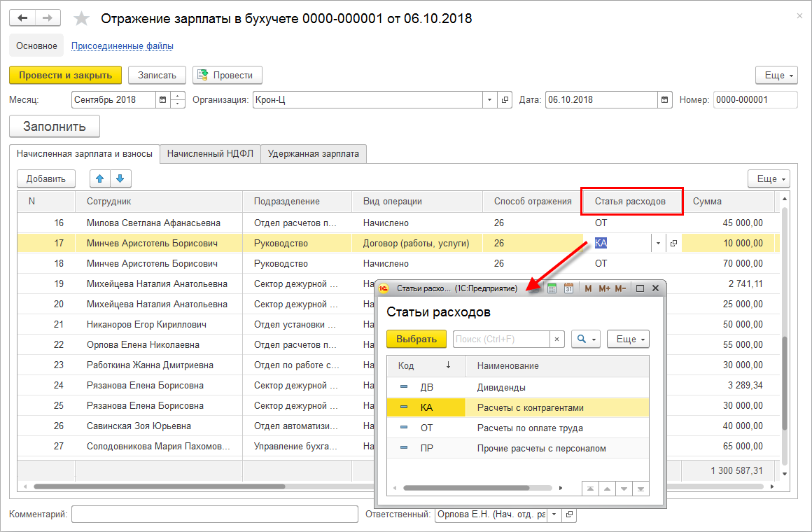Open calendar icon in popup title bar
Image resolution: width=812 pixels, height=532 pixels.
coord(568,288)
